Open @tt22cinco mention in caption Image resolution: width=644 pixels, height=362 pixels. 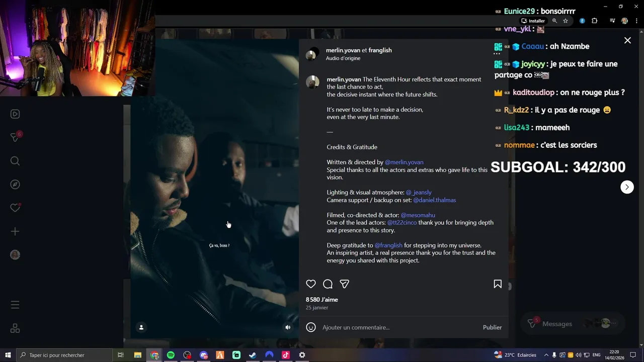(x=401, y=223)
